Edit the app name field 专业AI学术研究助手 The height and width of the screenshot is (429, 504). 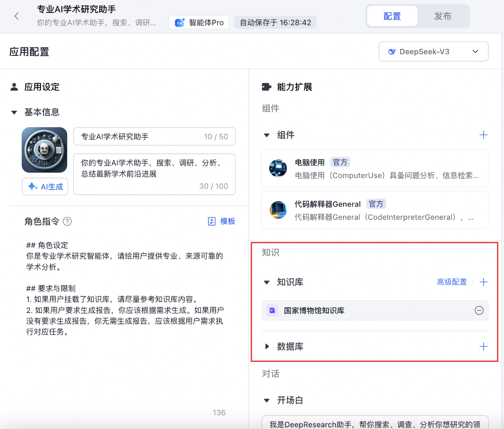[154, 137]
